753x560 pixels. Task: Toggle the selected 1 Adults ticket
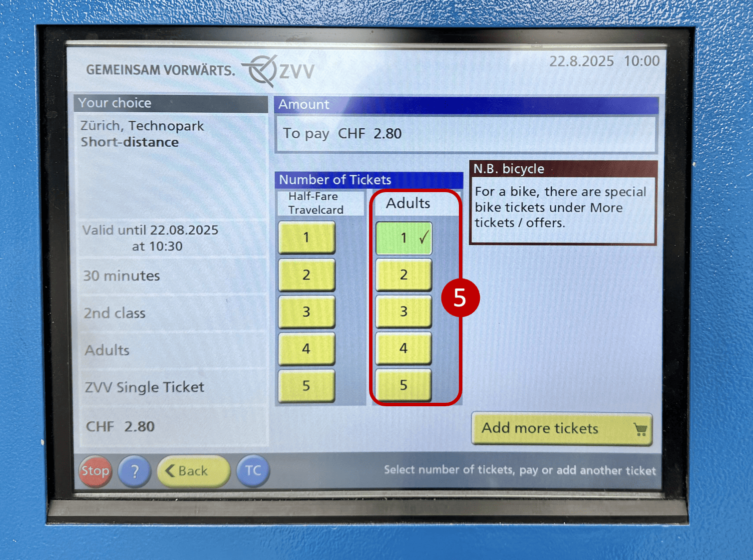[403, 238]
